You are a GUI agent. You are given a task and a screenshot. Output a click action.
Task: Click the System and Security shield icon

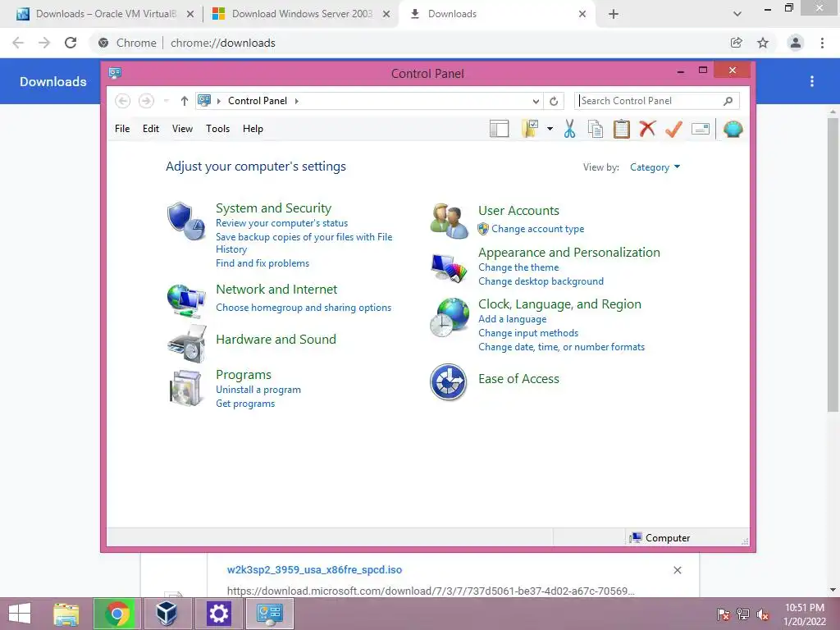tap(185, 221)
